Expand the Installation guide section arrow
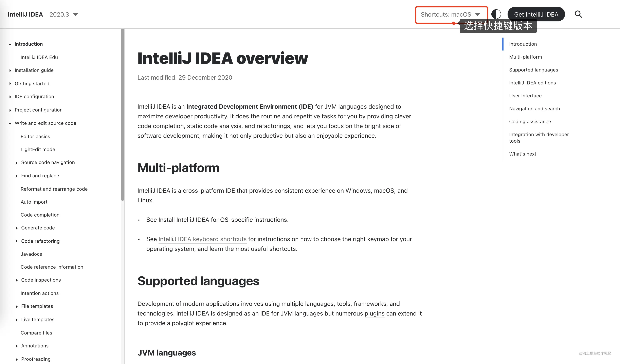This screenshot has width=620, height=364. 10,70
